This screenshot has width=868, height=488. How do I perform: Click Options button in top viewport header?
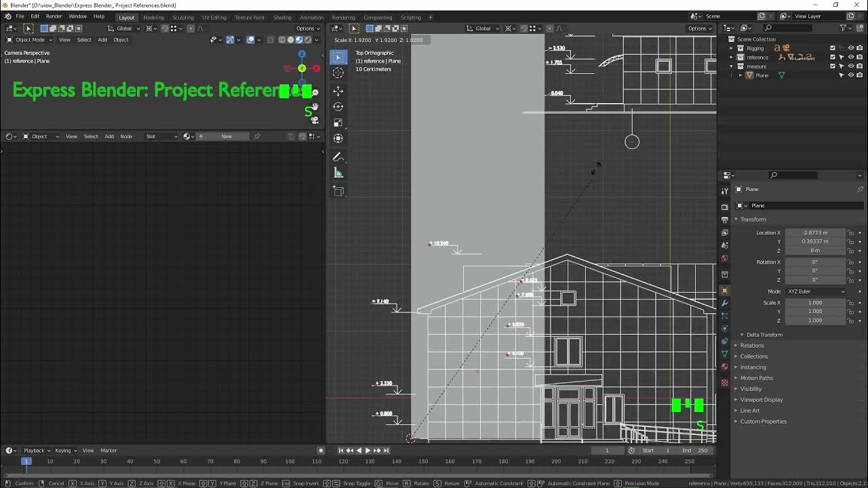[x=700, y=28]
